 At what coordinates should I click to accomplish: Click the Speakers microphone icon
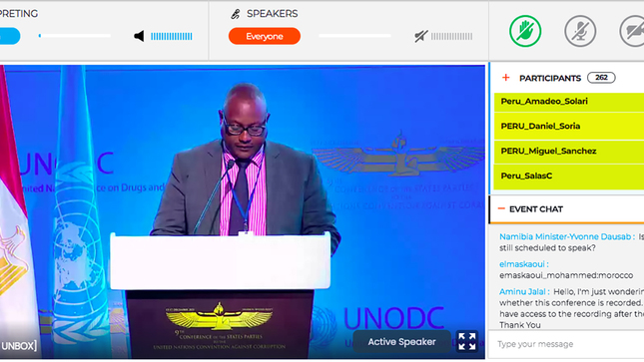236,14
